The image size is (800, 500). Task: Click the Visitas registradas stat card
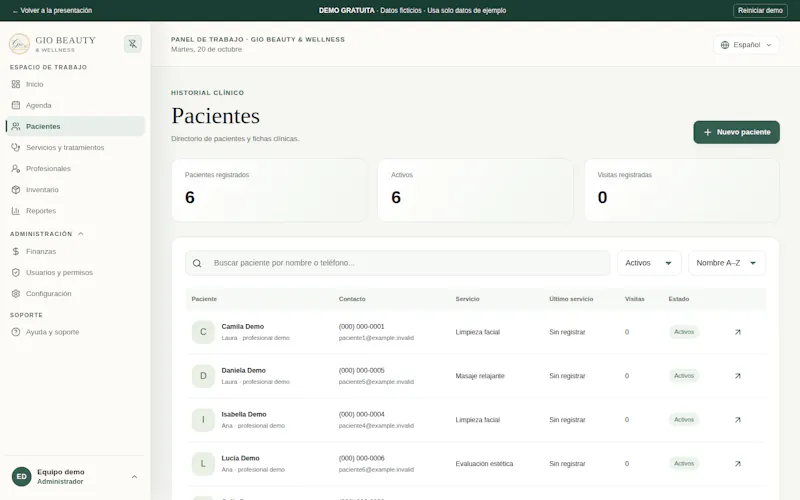(x=682, y=190)
